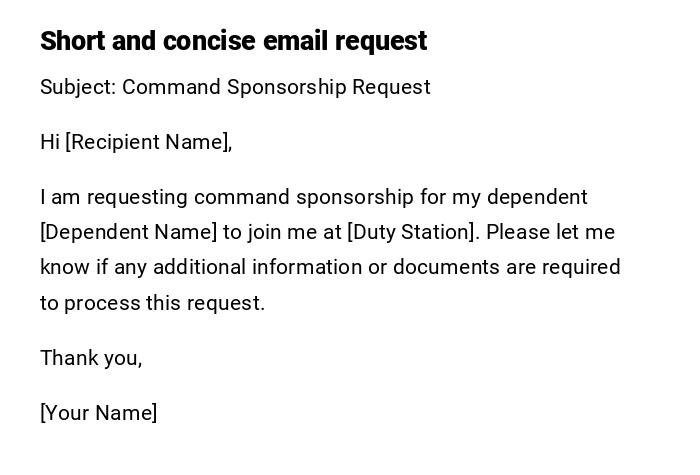Click the word "Subject:" in the subject line

click(x=78, y=88)
